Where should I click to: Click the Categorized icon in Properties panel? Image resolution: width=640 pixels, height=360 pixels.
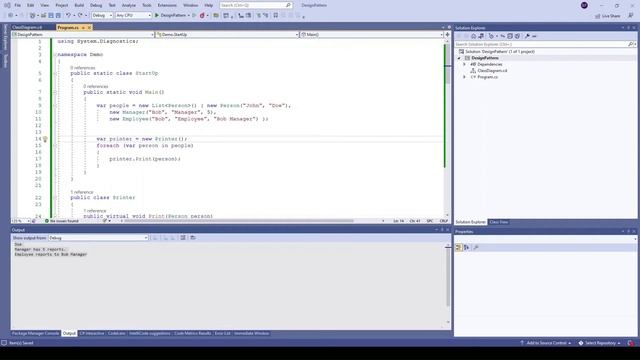tap(459, 247)
